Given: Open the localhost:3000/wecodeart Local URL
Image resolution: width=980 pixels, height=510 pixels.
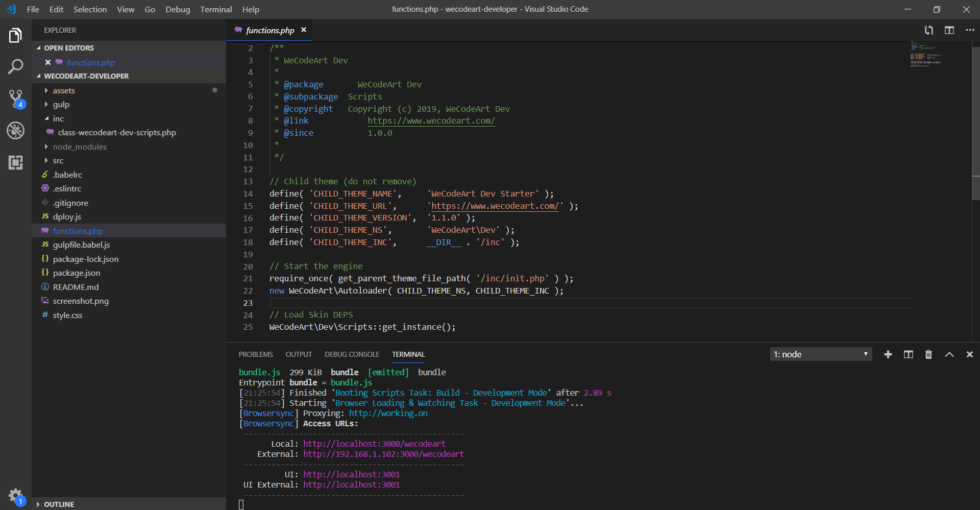Looking at the screenshot, I should [374, 444].
